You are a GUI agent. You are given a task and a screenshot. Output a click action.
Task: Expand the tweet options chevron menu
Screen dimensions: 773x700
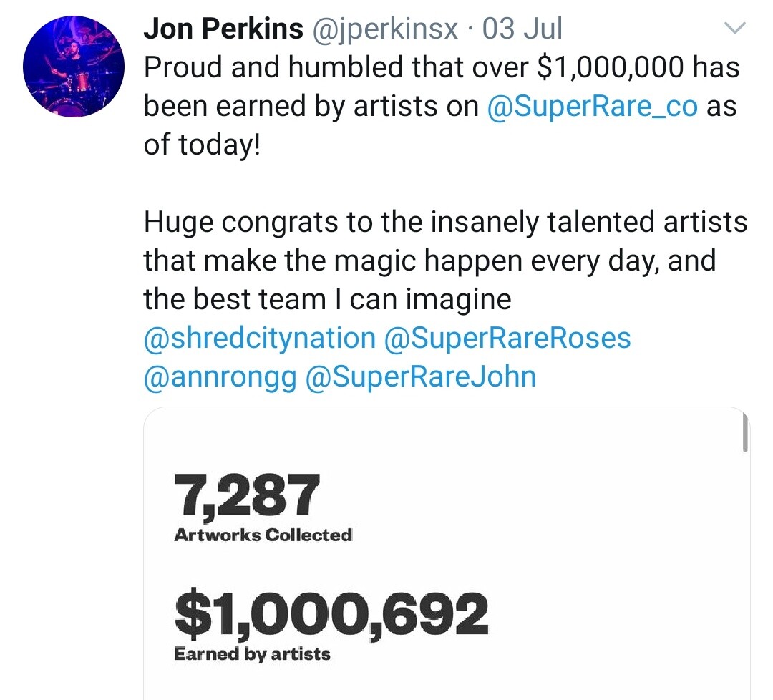point(735,29)
